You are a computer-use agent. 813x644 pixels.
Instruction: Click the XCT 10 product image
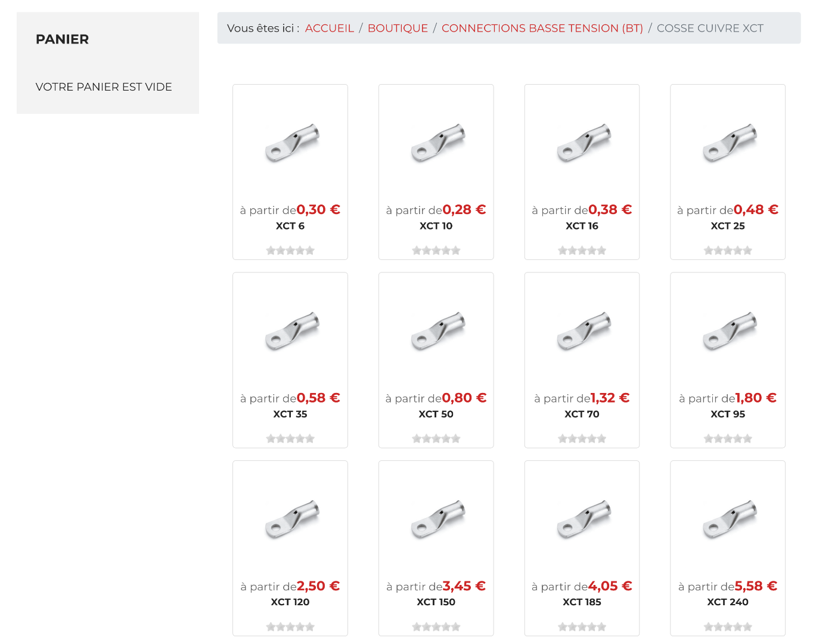(x=438, y=143)
